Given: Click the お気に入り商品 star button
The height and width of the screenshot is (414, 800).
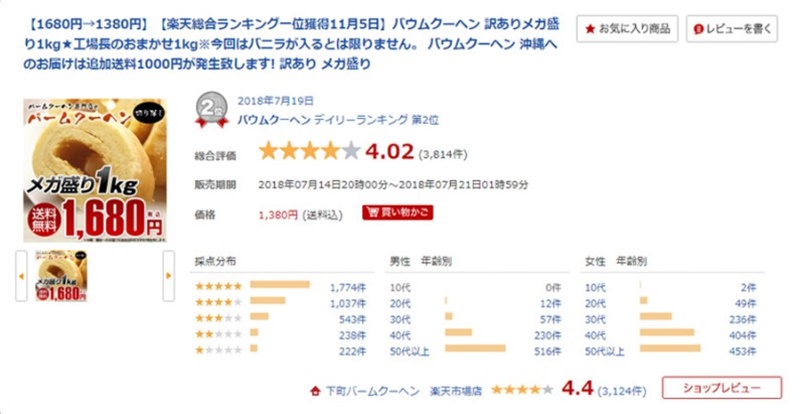Looking at the screenshot, I should (x=627, y=29).
